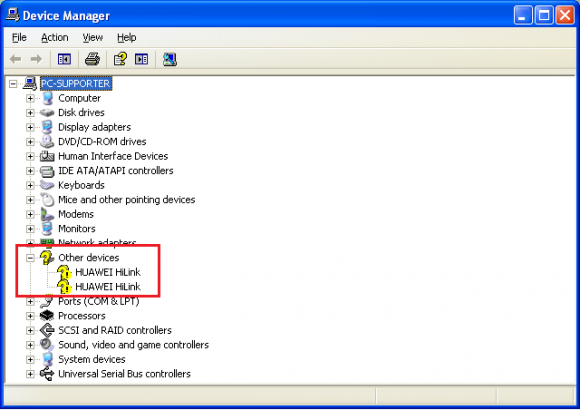This screenshot has width=580, height=410.
Task: Expand the Display adapters node
Action: tap(30, 127)
